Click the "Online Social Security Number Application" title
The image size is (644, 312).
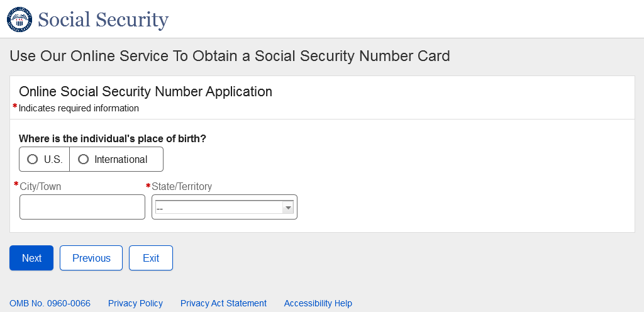coord(145,91)
